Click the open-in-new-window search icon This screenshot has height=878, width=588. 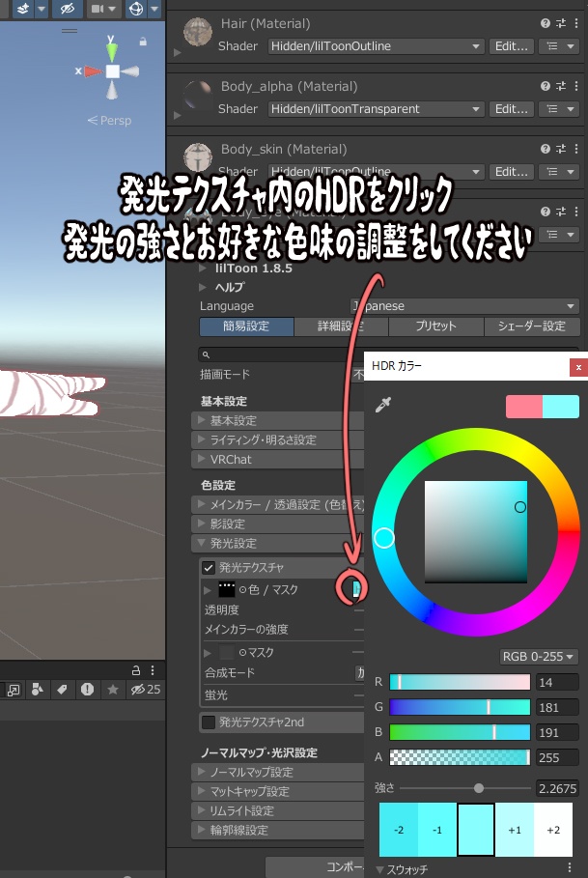pyautogui.click(x=14, y=690)
